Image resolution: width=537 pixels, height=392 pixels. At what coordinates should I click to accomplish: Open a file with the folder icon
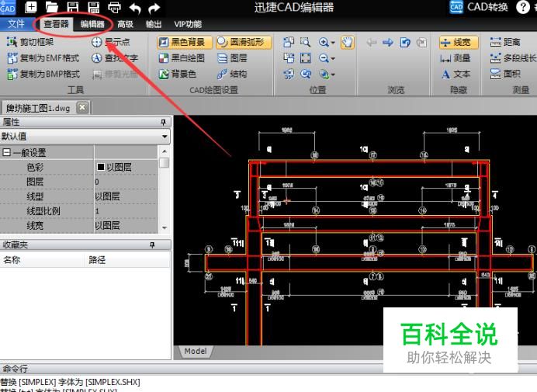click(52, 7)
